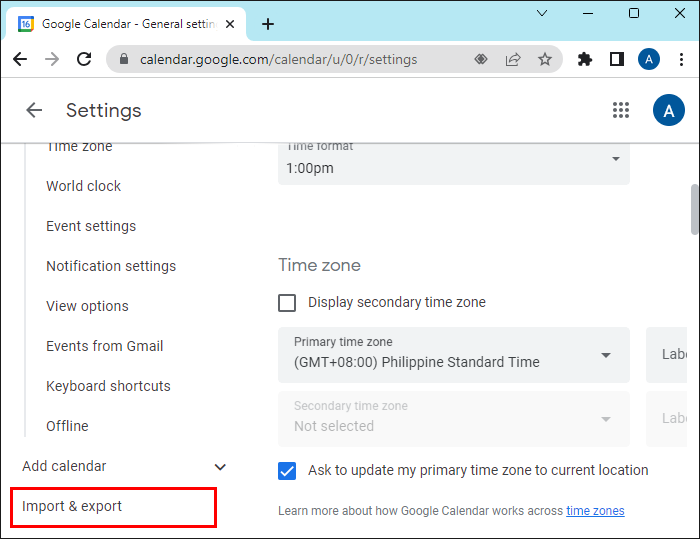Uncheck Ask to update primary time zone
700x539 pixels.
point(287,470)
